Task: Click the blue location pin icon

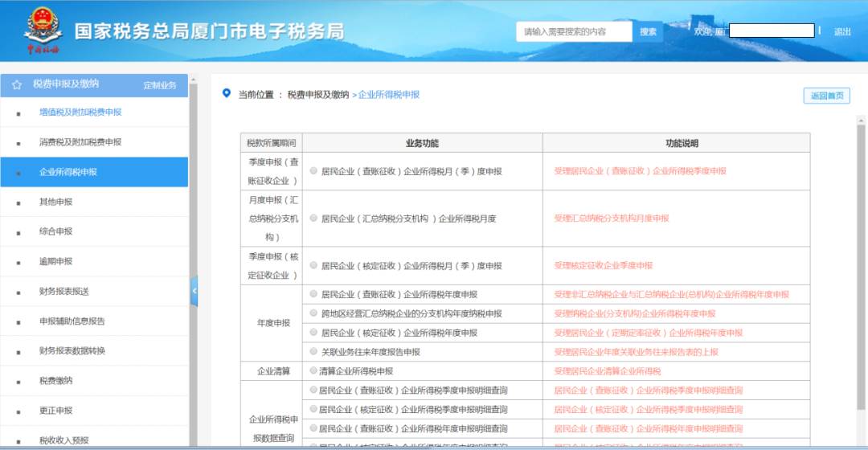Action: [227, 93]
